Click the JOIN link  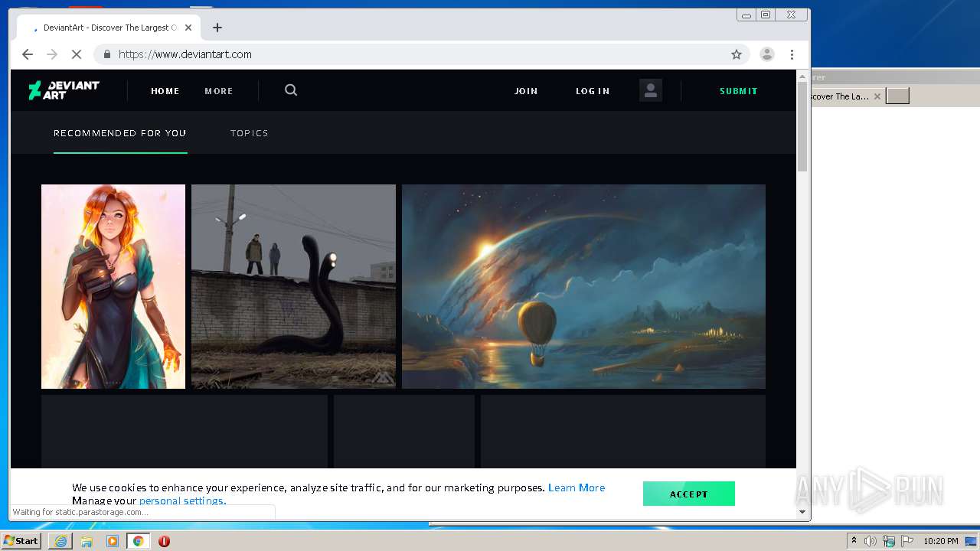526,91
